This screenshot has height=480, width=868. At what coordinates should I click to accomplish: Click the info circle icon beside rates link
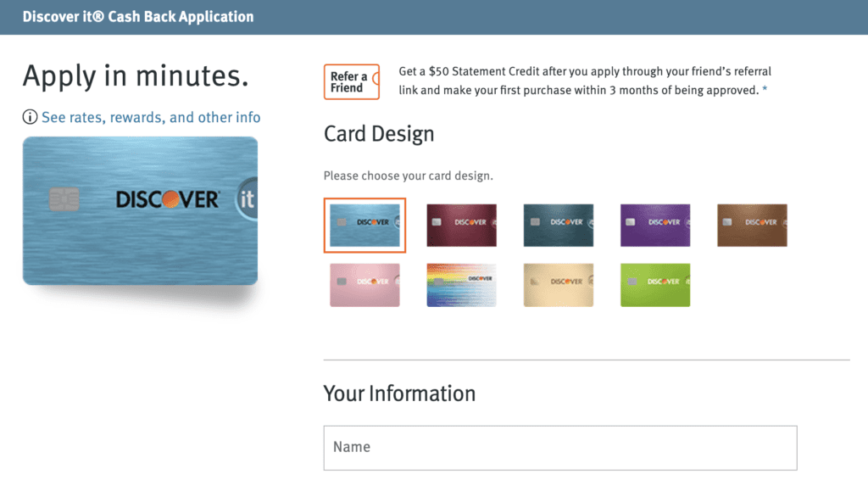30,117
